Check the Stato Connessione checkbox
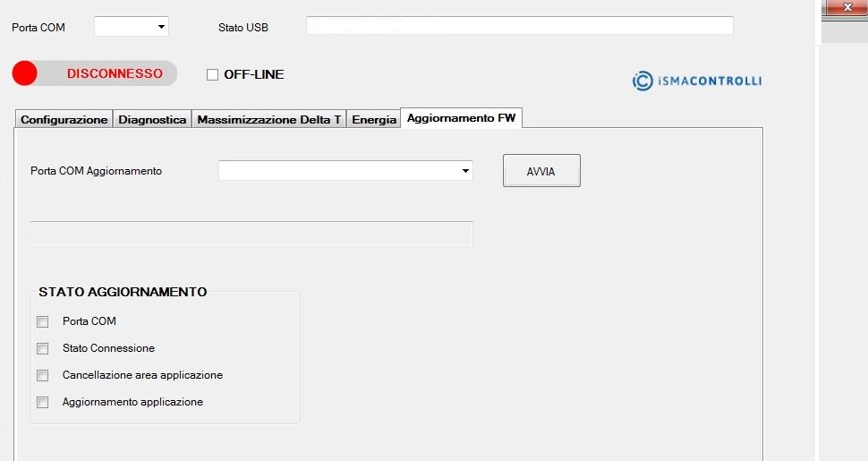The width and height of the screenshot is (868, 461). [42, 348]
